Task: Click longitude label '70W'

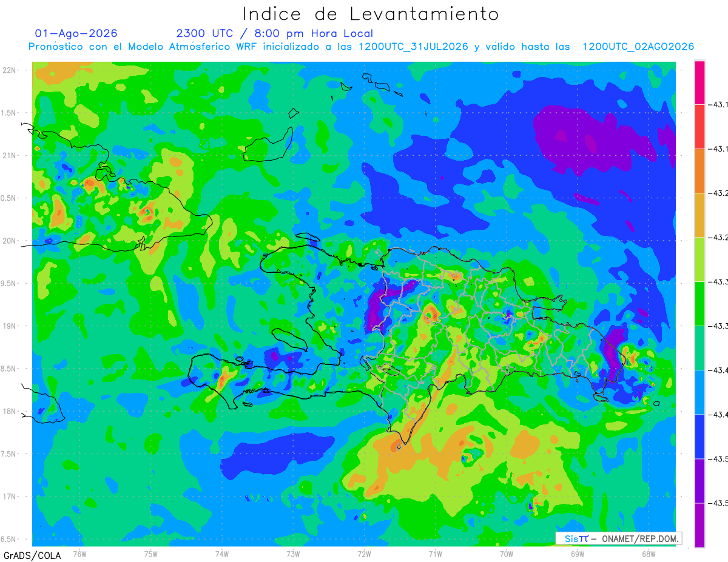Action: (x=507, y=554)
